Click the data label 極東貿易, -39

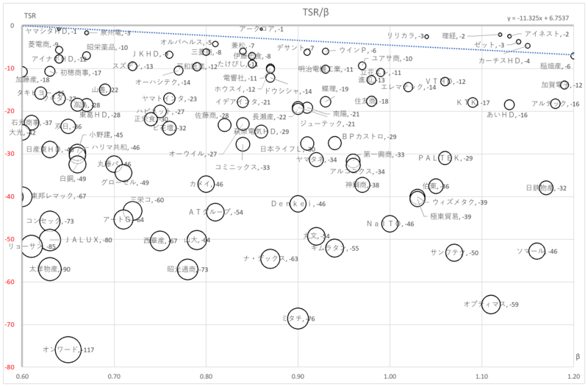coord(451,216)
